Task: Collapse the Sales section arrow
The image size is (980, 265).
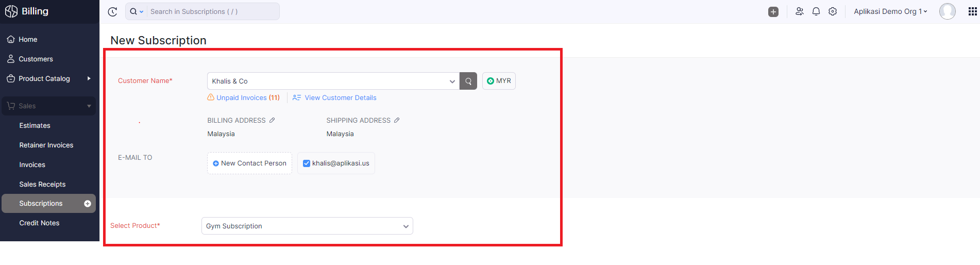Action: (89, 106)
